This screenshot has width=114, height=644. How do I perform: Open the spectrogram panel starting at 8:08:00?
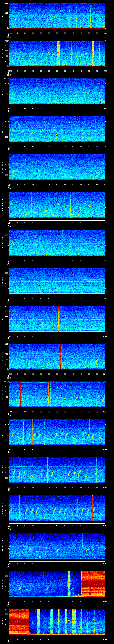point(57,280)
